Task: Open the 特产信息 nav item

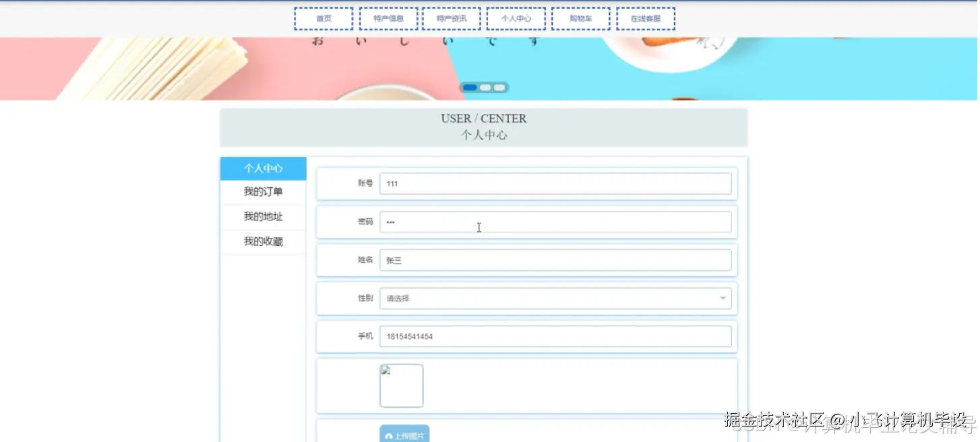Action: click(388, 19)
